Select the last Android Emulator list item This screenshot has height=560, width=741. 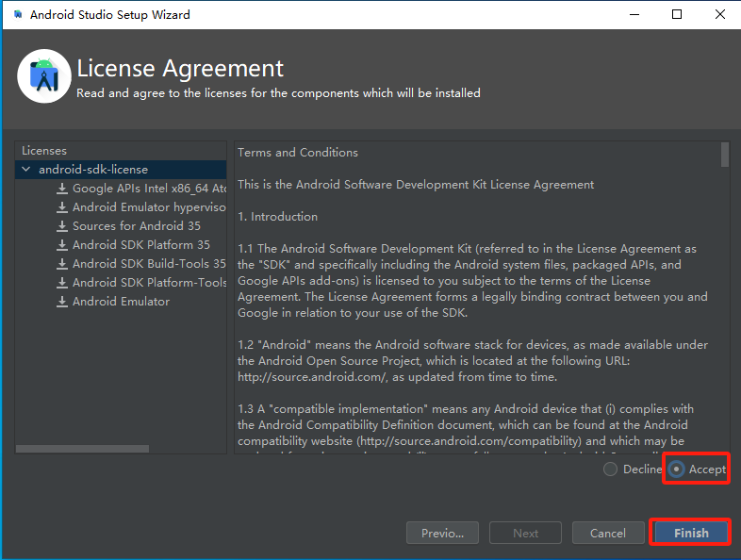coord(121,302)
